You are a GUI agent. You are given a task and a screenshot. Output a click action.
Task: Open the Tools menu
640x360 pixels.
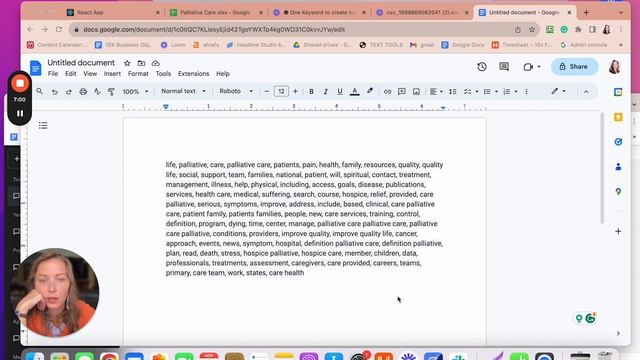tap(163, 74)
